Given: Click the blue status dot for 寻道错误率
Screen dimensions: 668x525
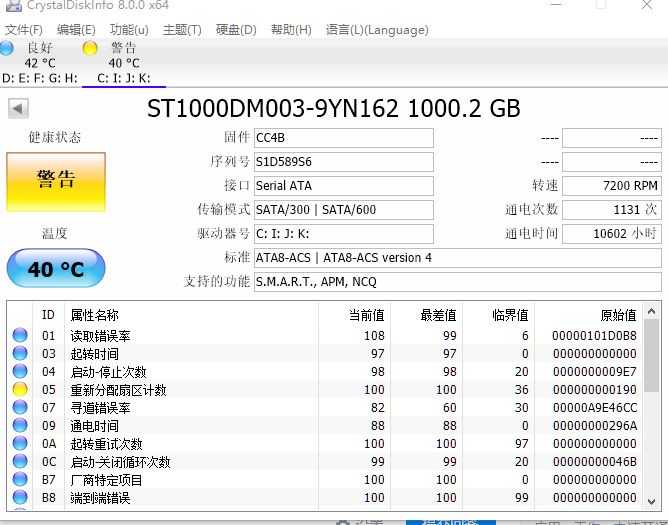Looking at the screenshot, I should [20, 407].
